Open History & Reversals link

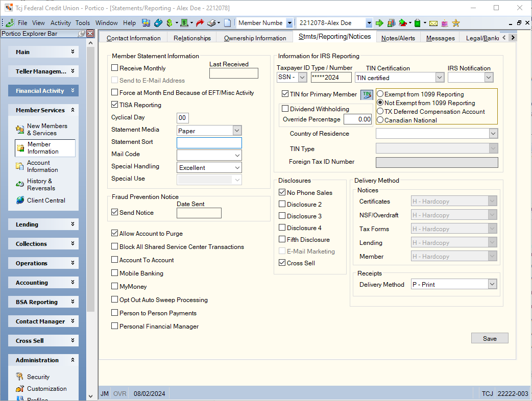[x=41, y=184]
